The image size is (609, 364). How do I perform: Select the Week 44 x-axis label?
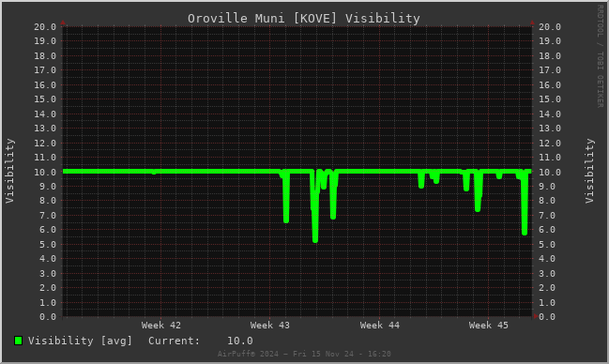(x=379, y=326)
